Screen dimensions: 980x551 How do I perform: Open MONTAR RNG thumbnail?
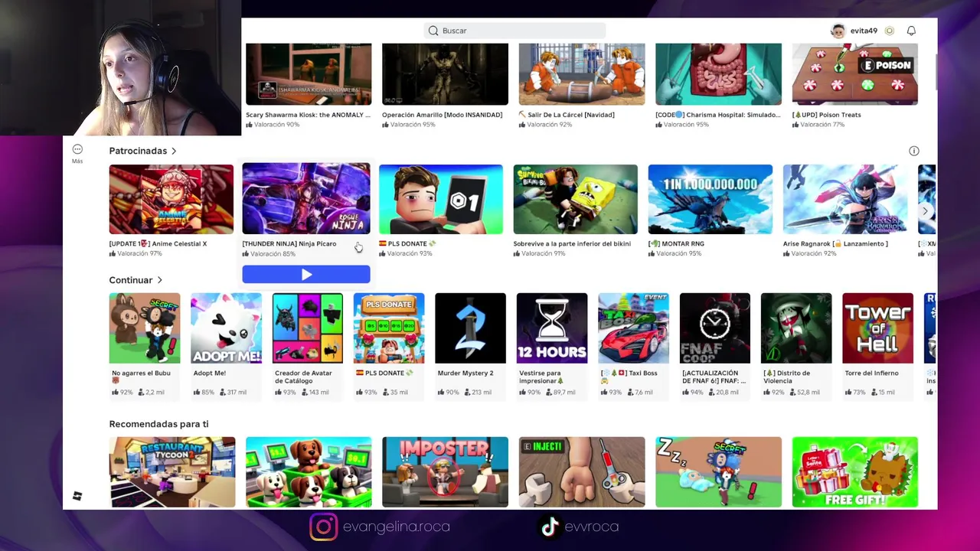[710, 199]
